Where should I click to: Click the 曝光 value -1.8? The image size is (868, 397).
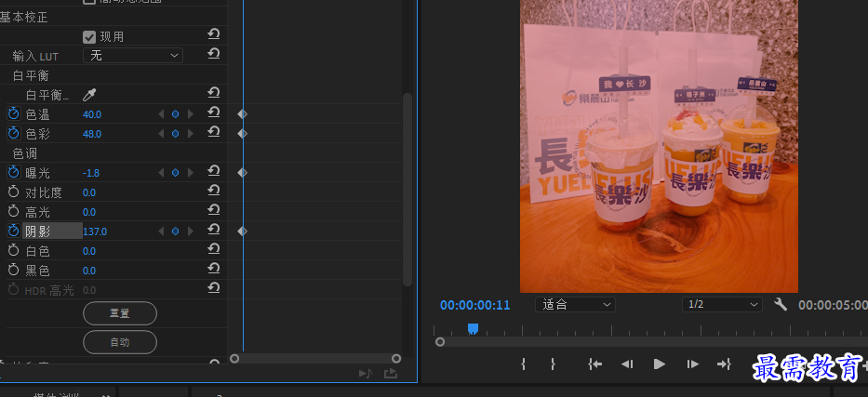point(91,173)
